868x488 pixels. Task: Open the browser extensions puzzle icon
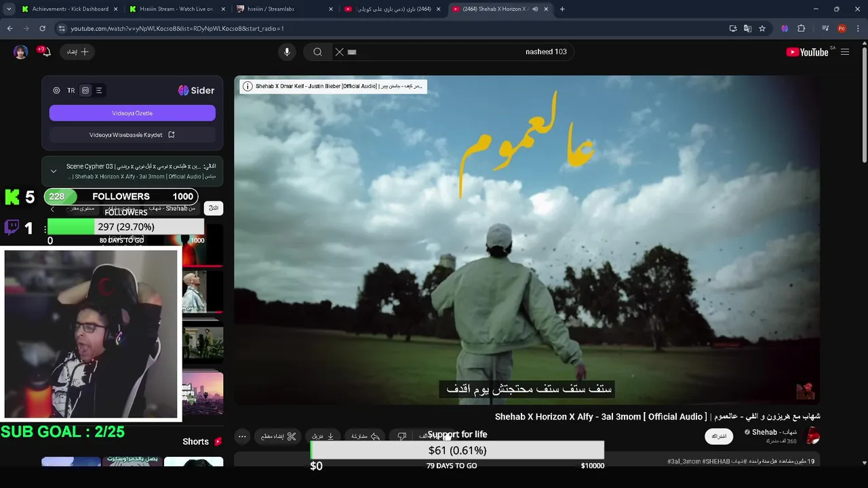tap(801, 28)
